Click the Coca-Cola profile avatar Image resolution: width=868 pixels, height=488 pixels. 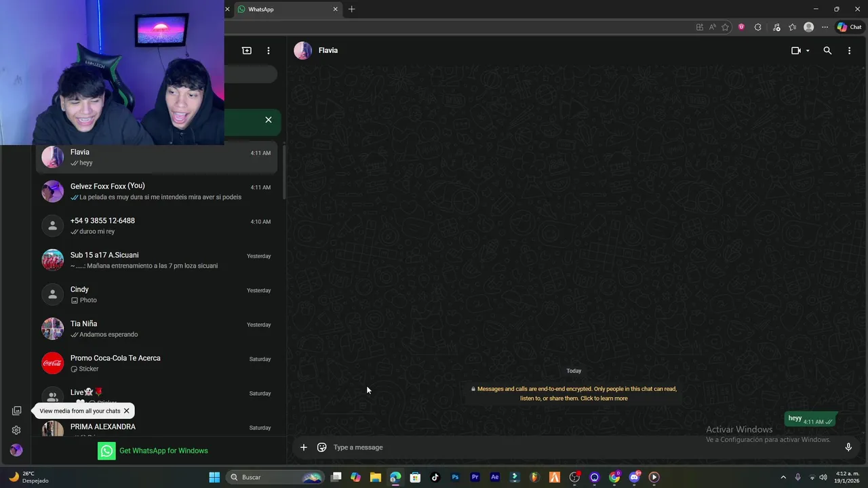pyautogui.click(x=53, y=363)
